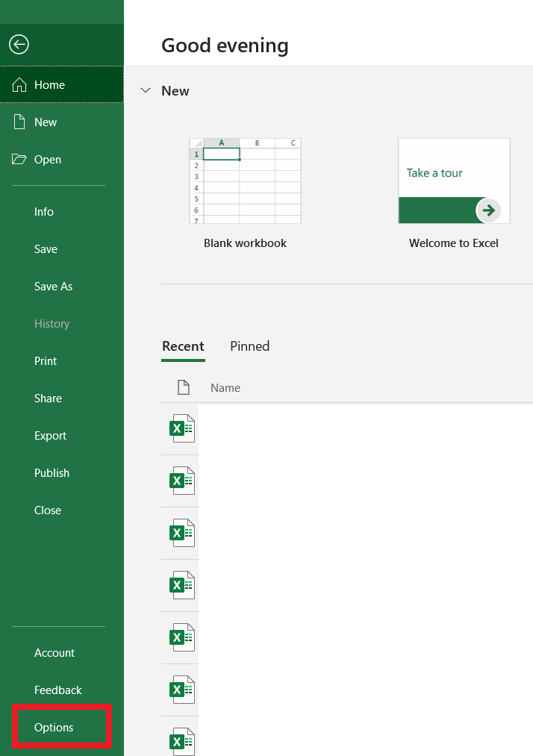Click the arrow on Take a tour card
The height and width of the screenshot is (756, 533).
click(x=489, y=210)
